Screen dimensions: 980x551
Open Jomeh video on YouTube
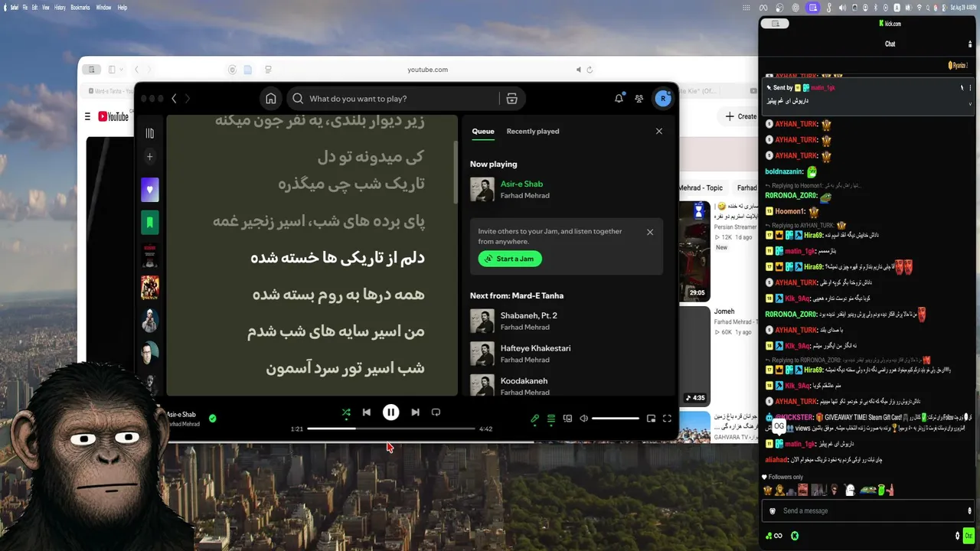point(724,311)
